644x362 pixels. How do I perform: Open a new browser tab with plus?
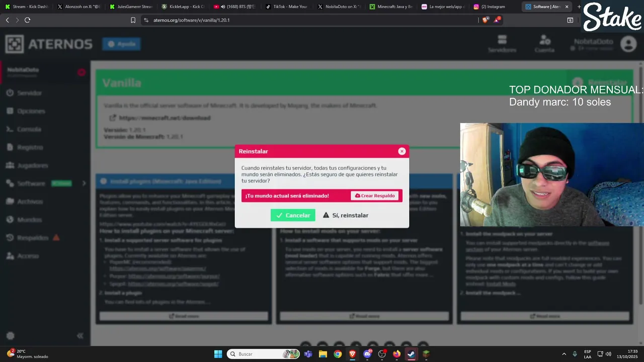tap(579, 7)
